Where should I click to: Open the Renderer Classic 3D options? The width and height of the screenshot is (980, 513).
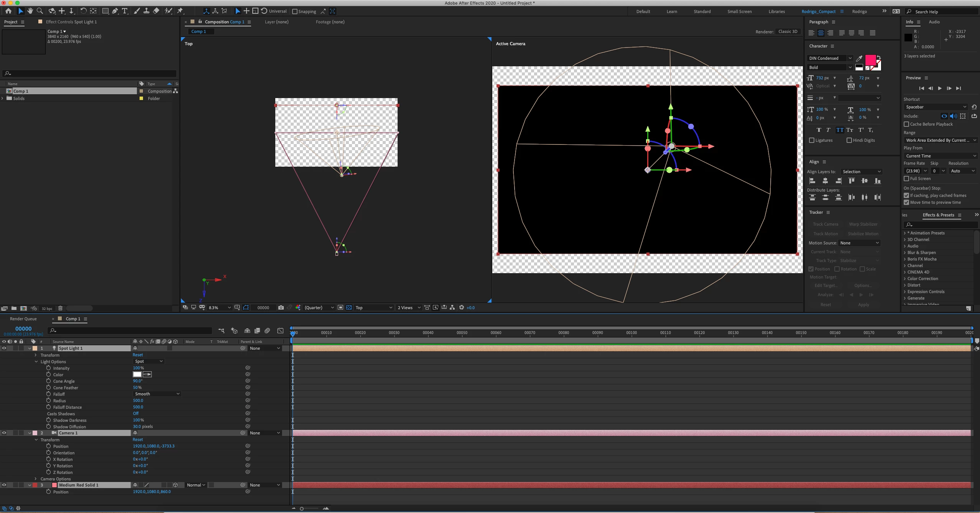(x=788, y=31)
